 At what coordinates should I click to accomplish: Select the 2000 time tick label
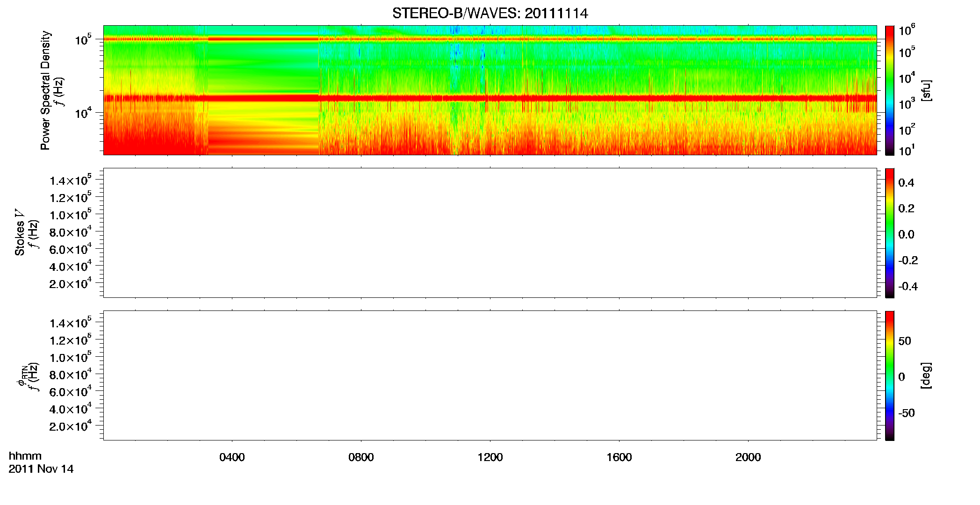click(748, 457)
